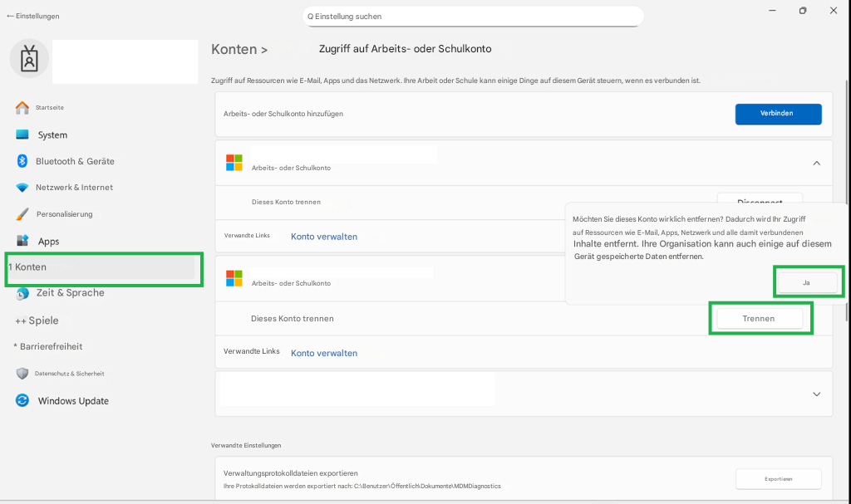The width and height of the screenshot is (851, 504).
Task: Open the Apps settings page
Action: 48,241
